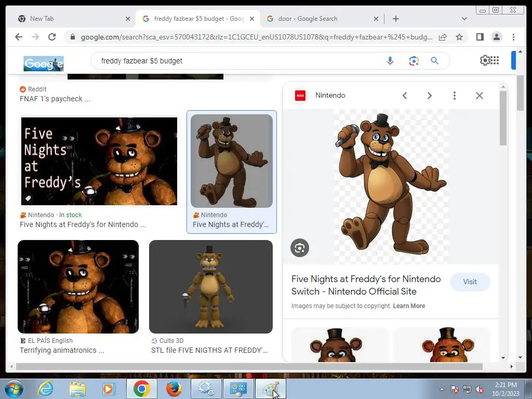This screenshot has height=399, width=532.
Task: Open Windows Media Player from taskbar
Action: pyautogui.click(x=109, y=389)
